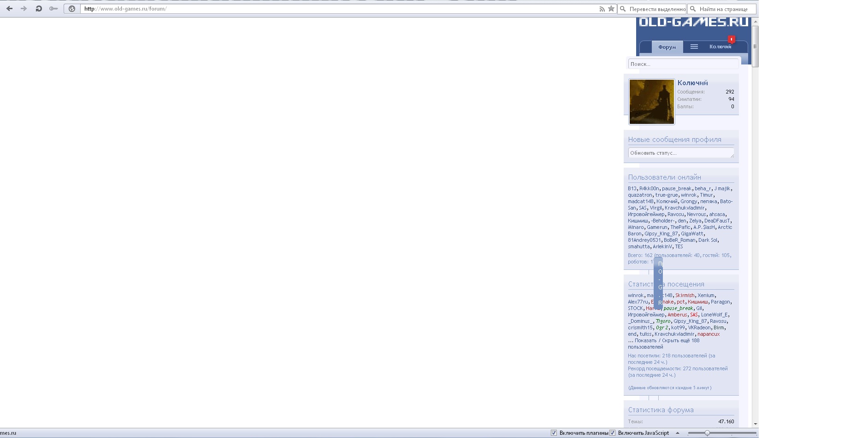Open the red "Amberus" user link

click(x=677, y=315)
